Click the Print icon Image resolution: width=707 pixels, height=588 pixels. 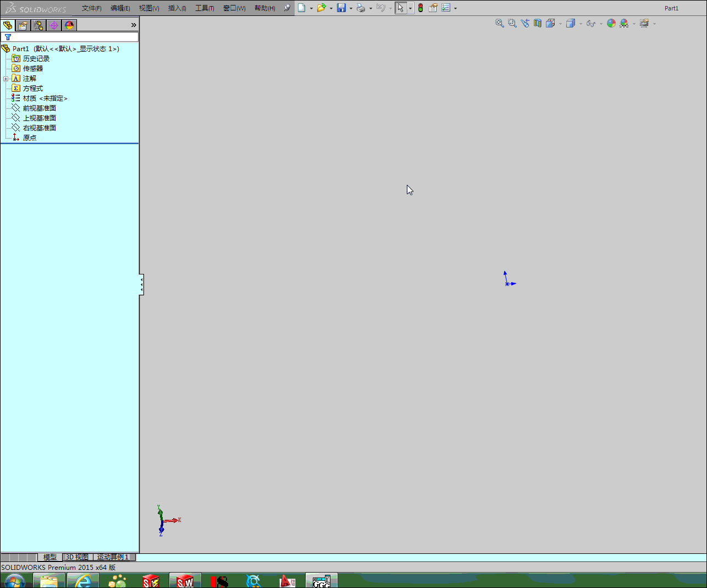pos(361,8)
